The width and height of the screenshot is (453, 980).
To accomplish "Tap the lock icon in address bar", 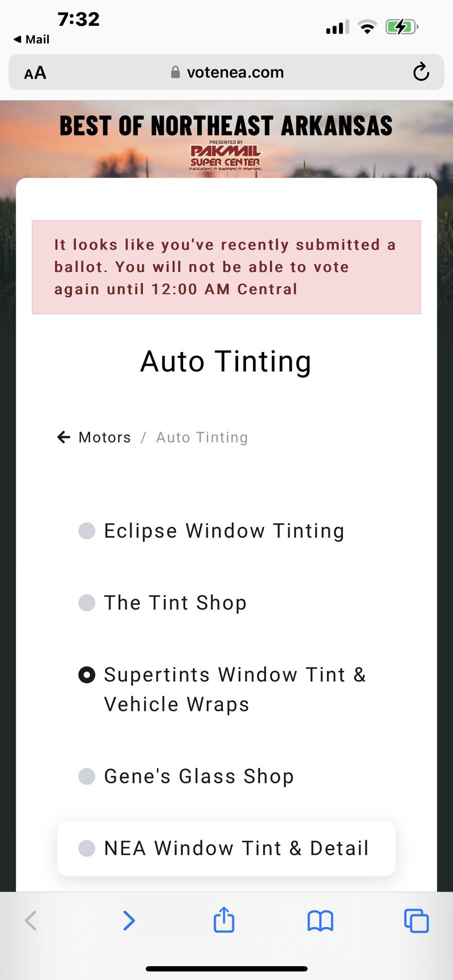I will click(176, 72).
